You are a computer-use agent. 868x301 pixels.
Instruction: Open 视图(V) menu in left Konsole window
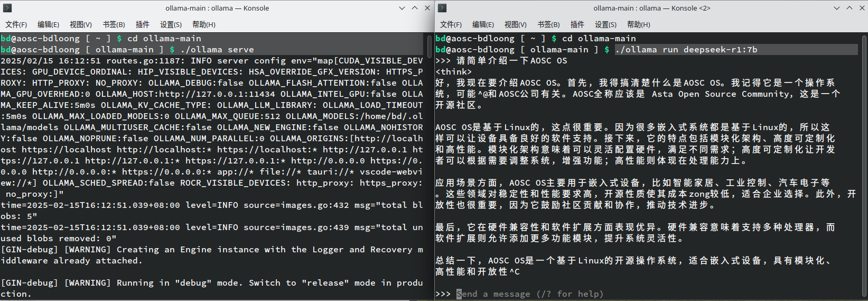[x=80, y=24]
